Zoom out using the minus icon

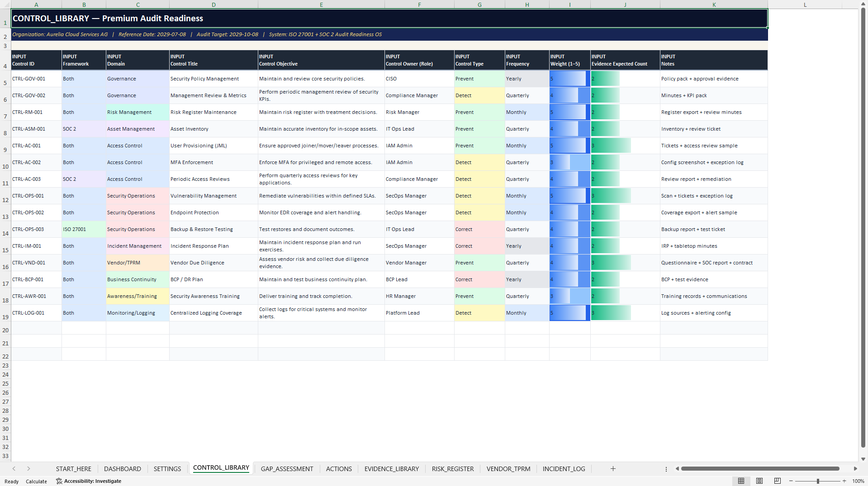791,481
